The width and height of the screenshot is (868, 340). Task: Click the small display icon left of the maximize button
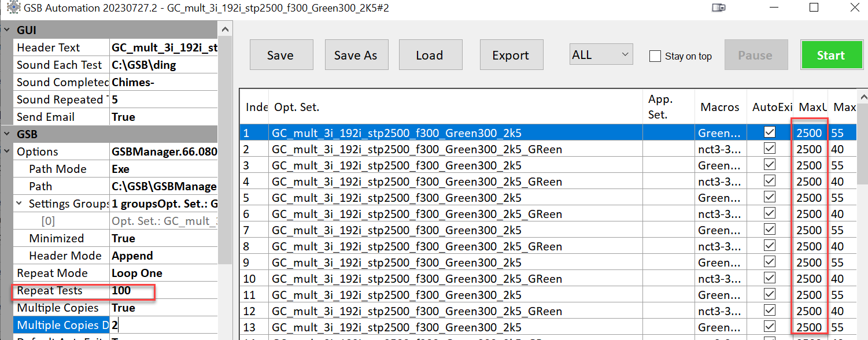[x=718, y=8]
